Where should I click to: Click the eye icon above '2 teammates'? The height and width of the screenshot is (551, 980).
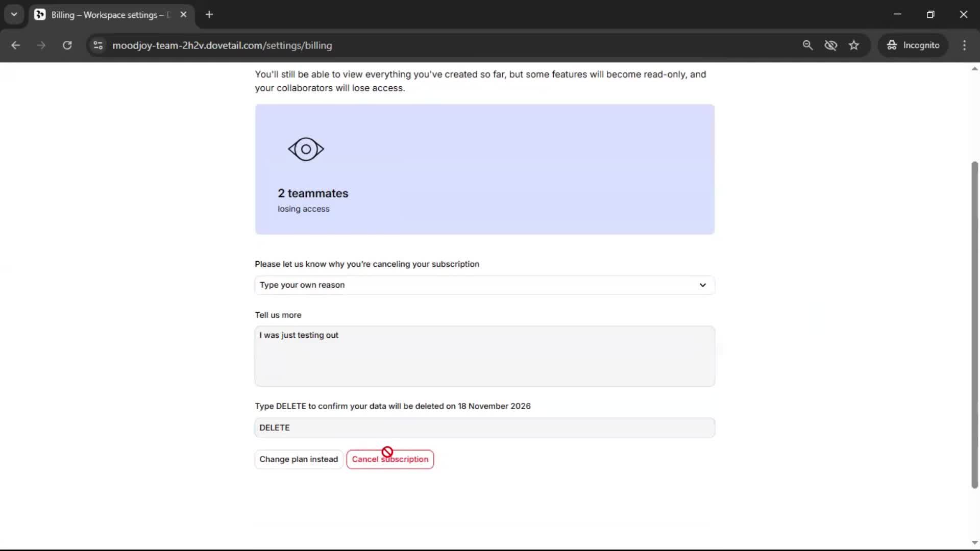(x=306, y=149)
